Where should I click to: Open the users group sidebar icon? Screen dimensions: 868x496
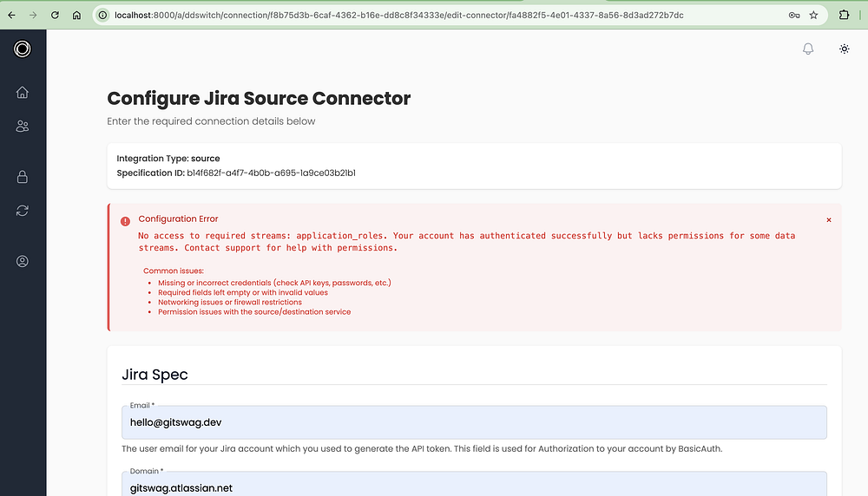(23, 127)
